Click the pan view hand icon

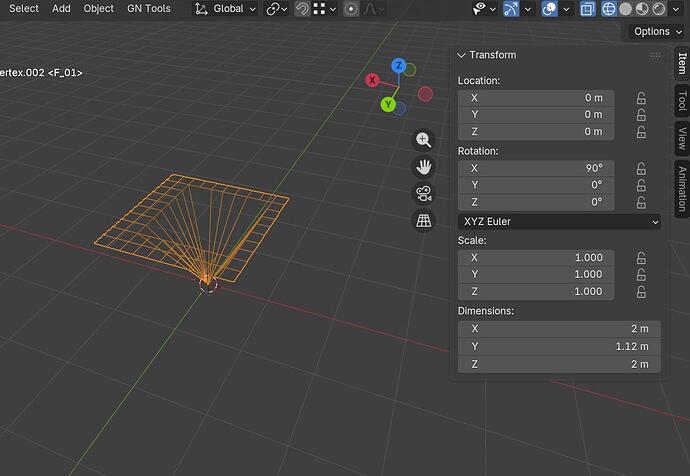pos(424,167)
